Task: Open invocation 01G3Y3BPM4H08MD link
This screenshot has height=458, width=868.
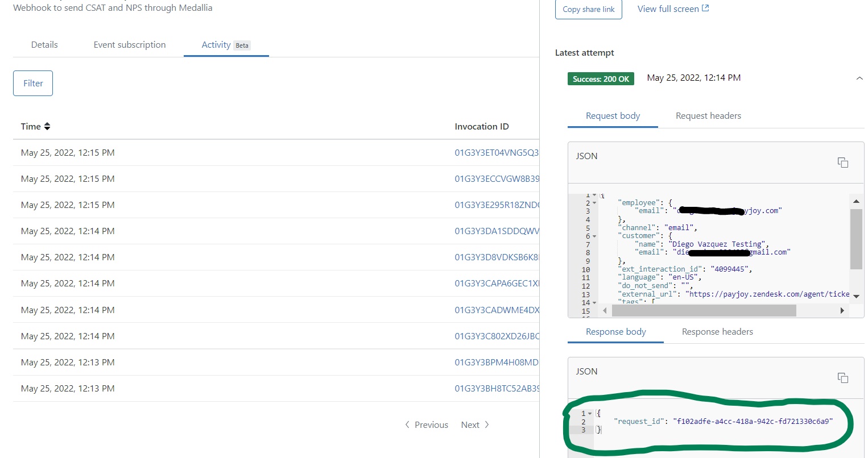Action: (x=496, y=363)
